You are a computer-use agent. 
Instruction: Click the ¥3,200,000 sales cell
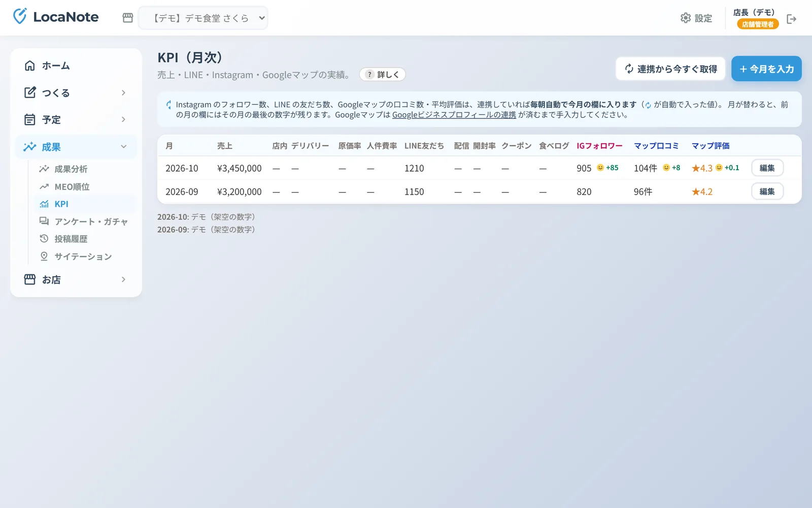point(240,192)
